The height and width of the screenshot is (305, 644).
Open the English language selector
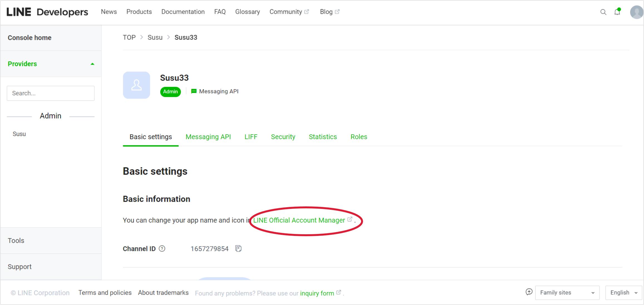pyautogui.click(x=623, y=292)
